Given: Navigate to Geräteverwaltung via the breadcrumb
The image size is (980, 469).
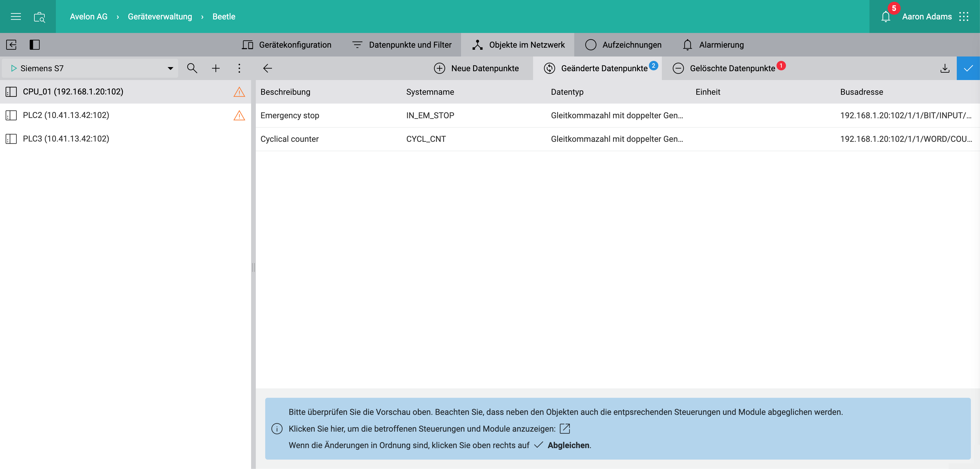Looking at the screenshot, I should 159,16.
